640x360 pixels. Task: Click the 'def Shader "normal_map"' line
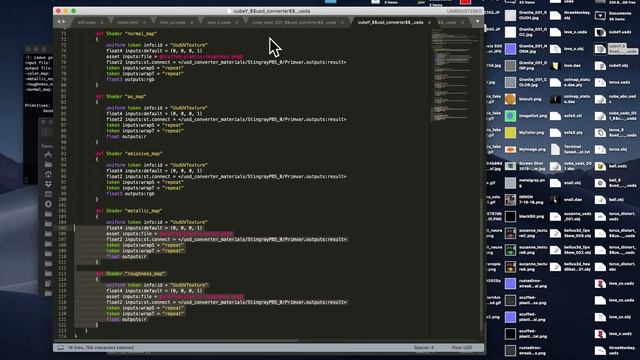click(x=127, y=33)
